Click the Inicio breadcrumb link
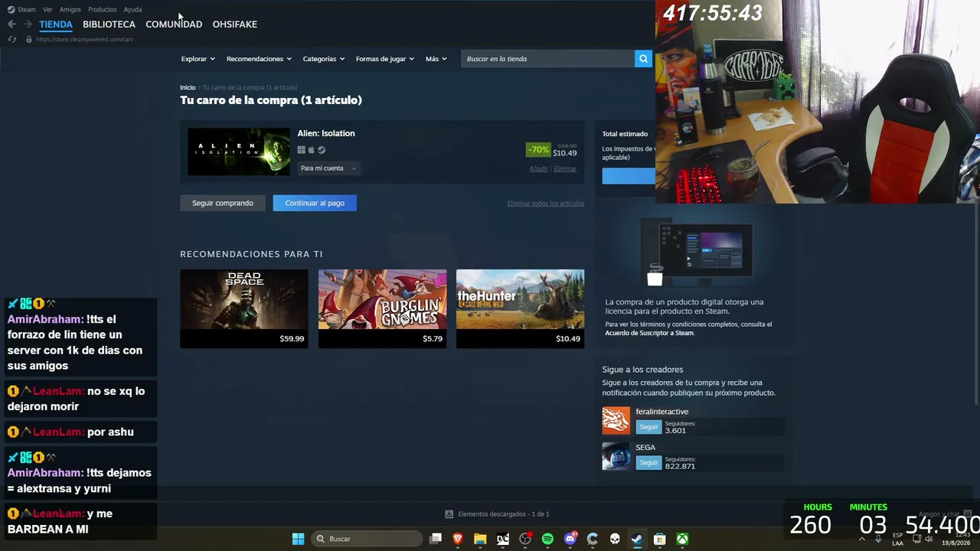 click(188, 87)
